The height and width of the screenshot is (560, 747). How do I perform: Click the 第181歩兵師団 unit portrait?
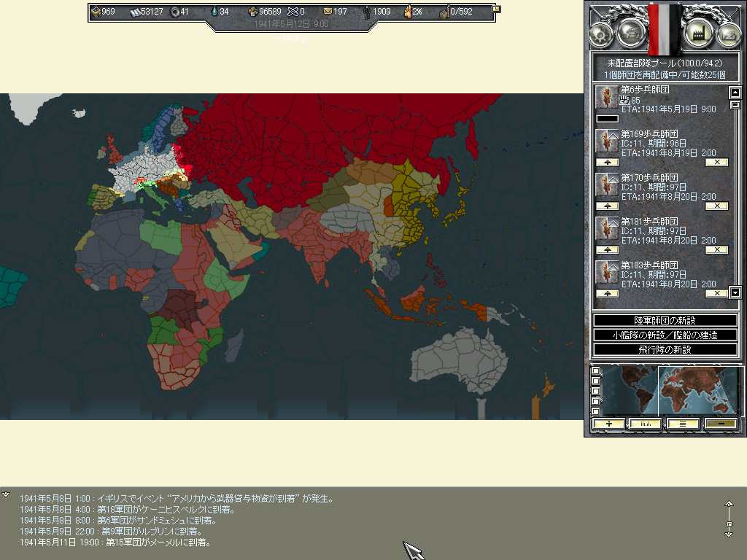click(607, 229)
